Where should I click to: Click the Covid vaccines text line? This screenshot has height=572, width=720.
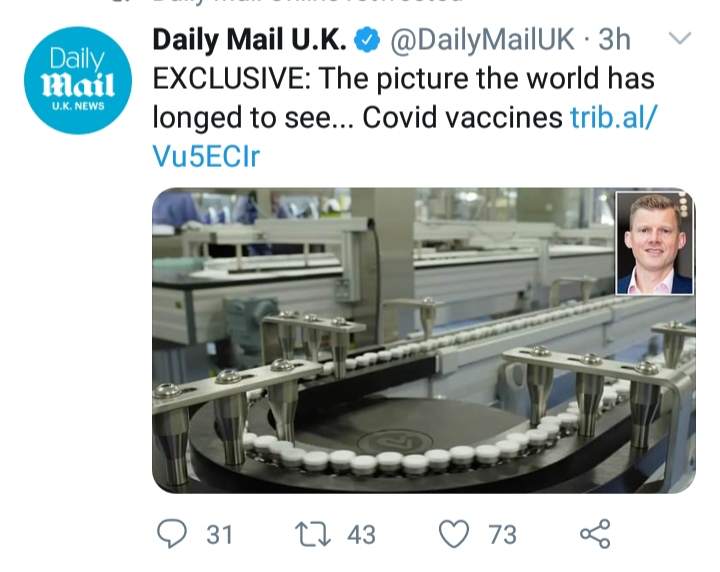click(462, 118)
